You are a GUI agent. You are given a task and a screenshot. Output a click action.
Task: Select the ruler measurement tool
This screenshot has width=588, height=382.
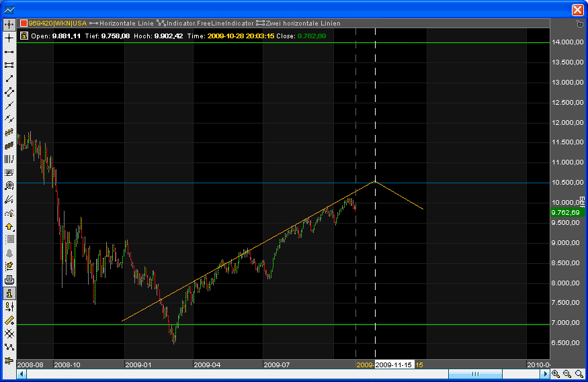click(x=9, y=320)
